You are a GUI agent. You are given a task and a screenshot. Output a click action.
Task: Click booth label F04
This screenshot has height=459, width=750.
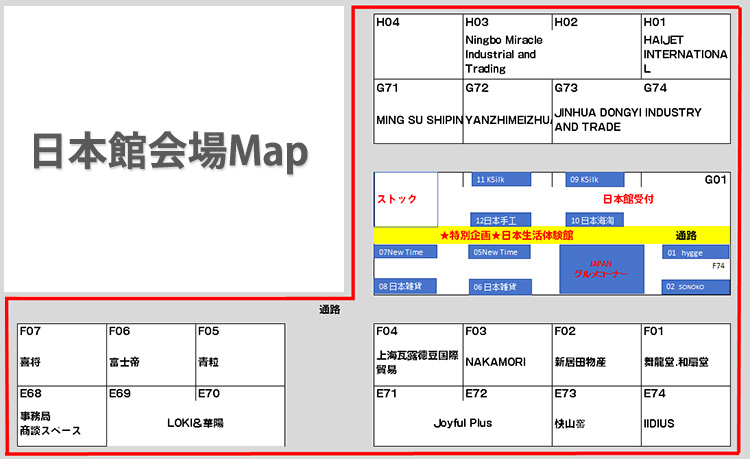[387, 331]
